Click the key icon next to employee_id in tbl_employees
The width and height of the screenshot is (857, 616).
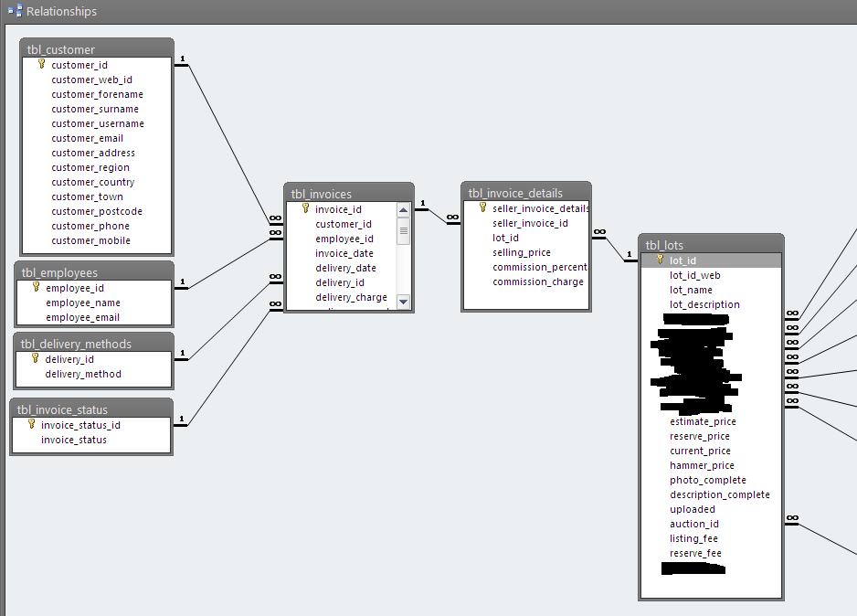(x=36, y=288)
